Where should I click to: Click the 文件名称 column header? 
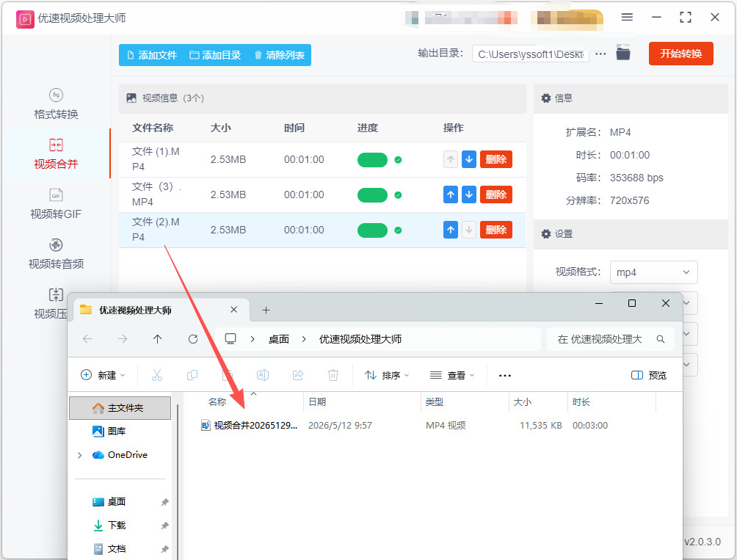point(153,128)
